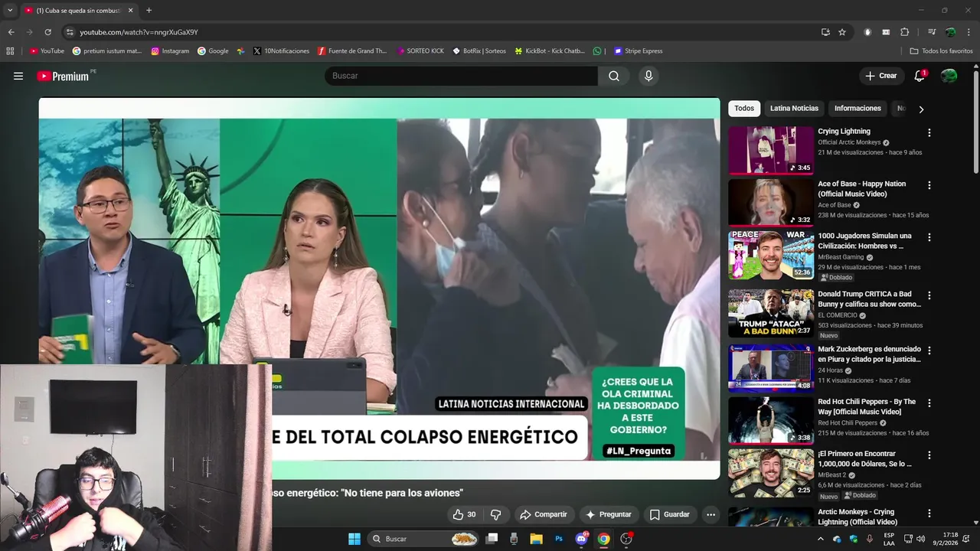
Task: Open options for Red Hot Chili Peppers video
Action: pyautogui.click(x=929, y=403)
